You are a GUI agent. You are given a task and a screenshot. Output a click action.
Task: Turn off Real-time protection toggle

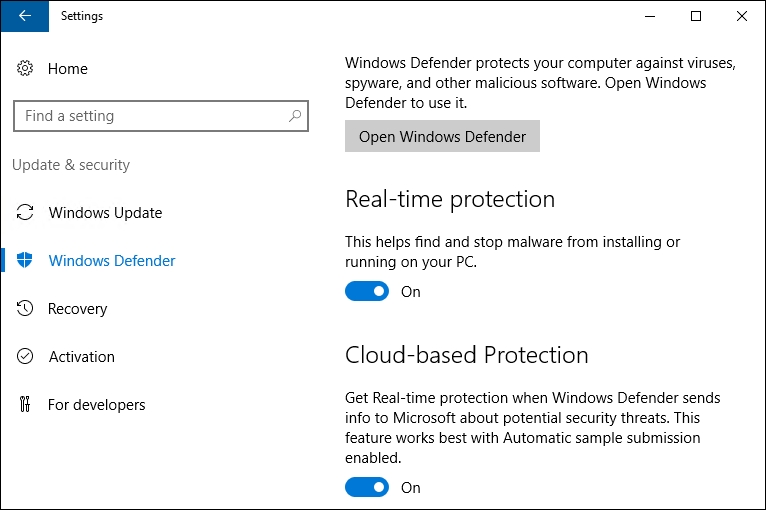coord(367,292)
